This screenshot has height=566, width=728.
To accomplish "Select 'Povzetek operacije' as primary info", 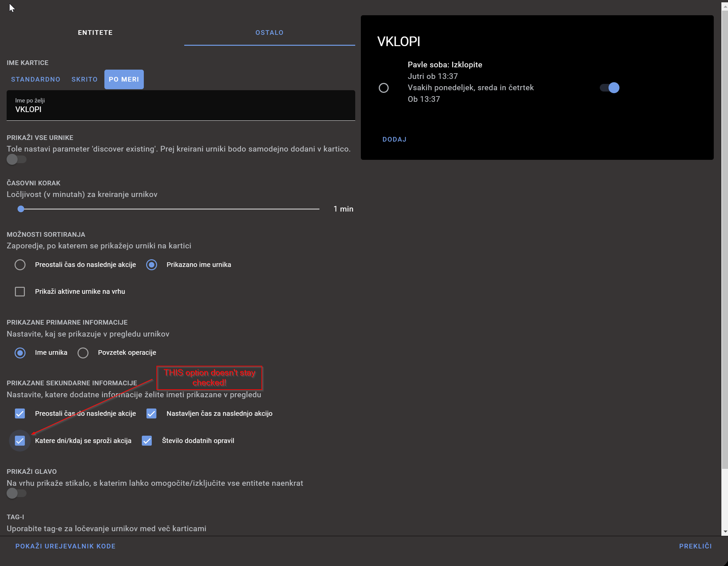I will coord(83,352).
